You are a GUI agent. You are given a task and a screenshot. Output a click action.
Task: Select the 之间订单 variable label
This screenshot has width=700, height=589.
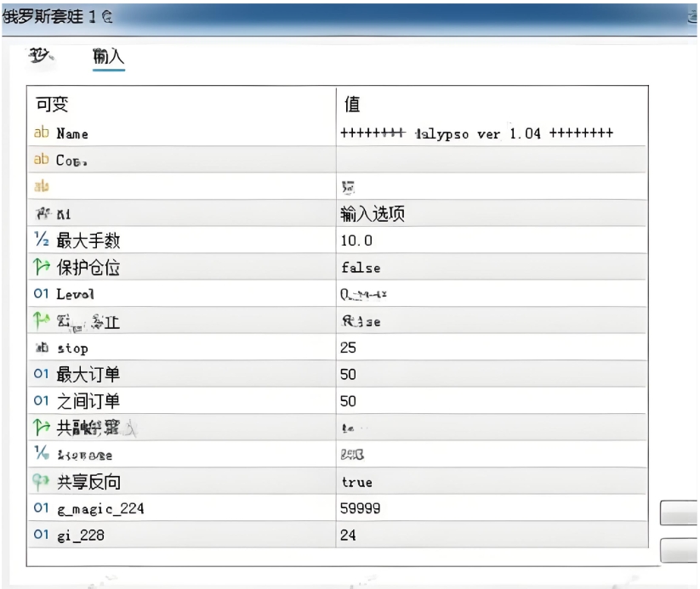88,401
